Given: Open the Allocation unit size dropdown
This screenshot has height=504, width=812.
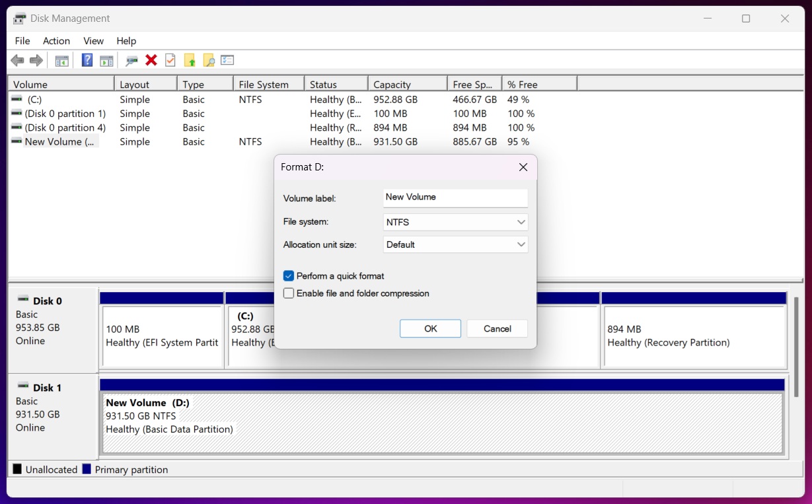Looking at the screenshot, I should [455, 245].
